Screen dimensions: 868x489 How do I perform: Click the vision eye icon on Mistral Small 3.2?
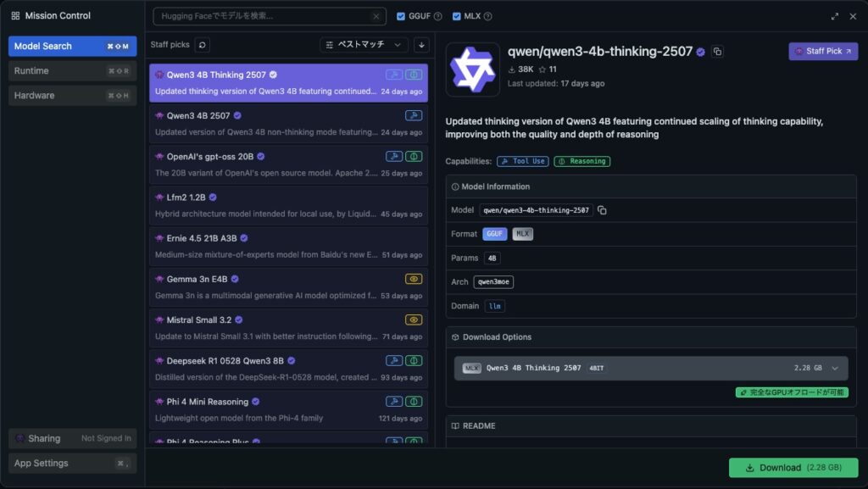[414, 320]
